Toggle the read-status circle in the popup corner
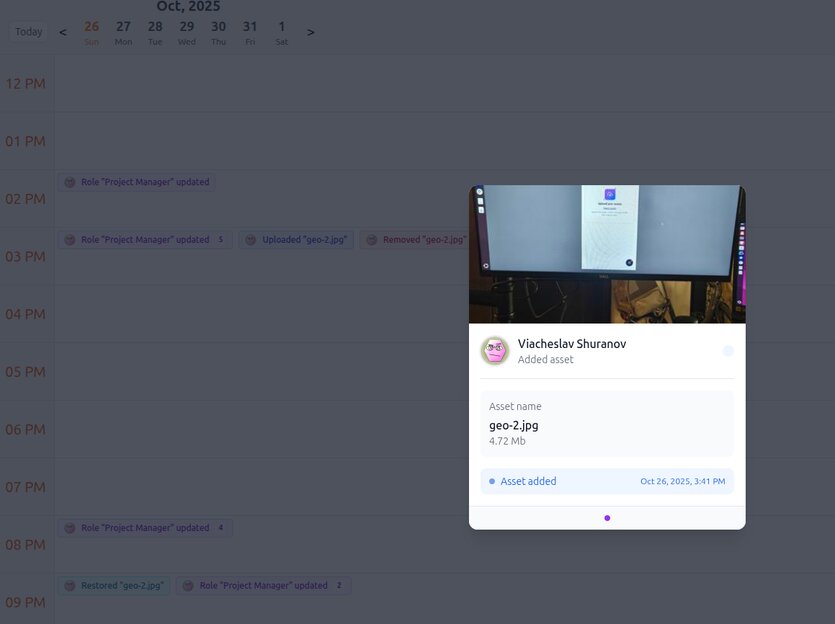The image size is (835, 624). (x=728, y=350)
